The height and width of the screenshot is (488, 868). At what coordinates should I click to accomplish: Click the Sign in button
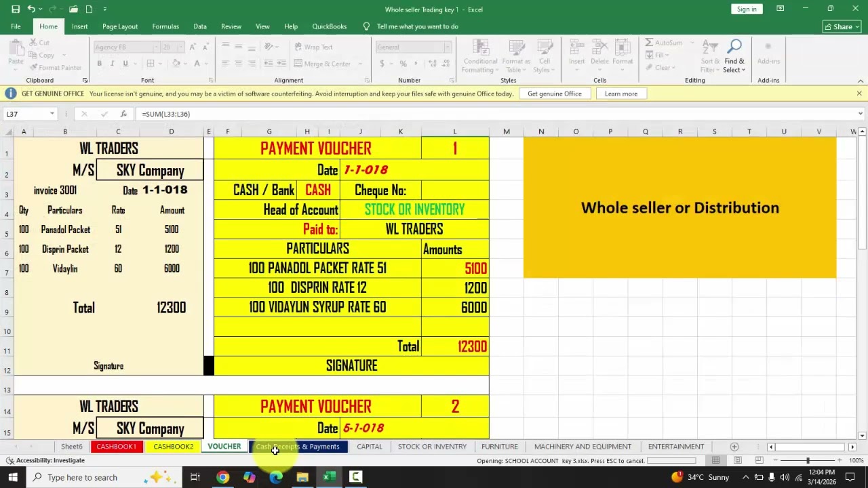(747, 9)
